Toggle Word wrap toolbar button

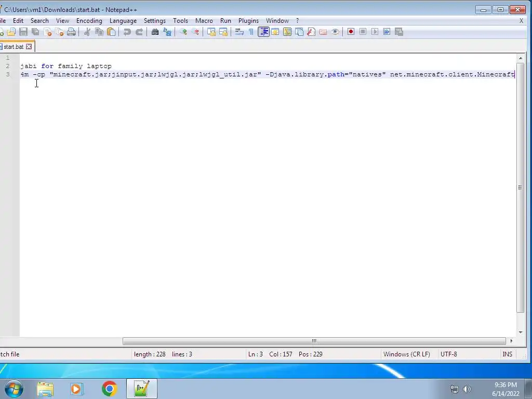click(239, 32)
